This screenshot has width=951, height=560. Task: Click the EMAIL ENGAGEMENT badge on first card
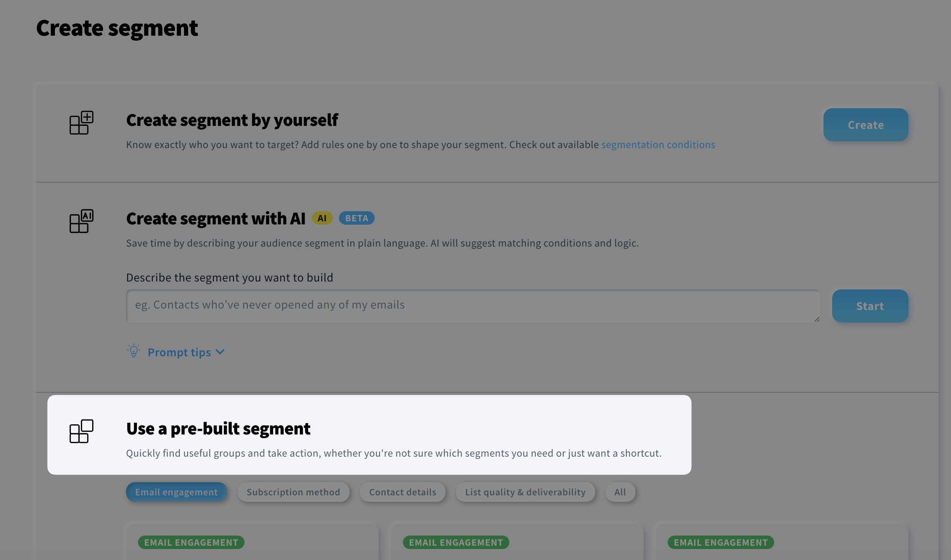[x=191, y=542]
